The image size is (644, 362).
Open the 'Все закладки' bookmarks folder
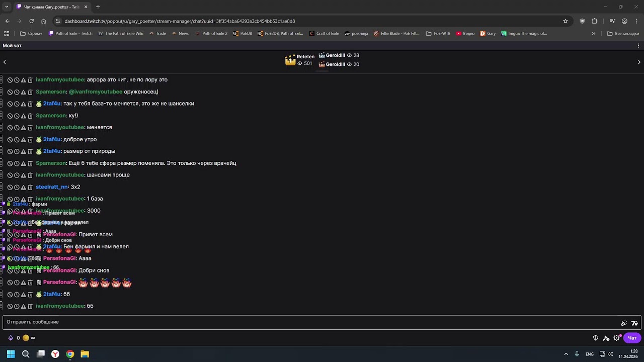coord(623,34)
